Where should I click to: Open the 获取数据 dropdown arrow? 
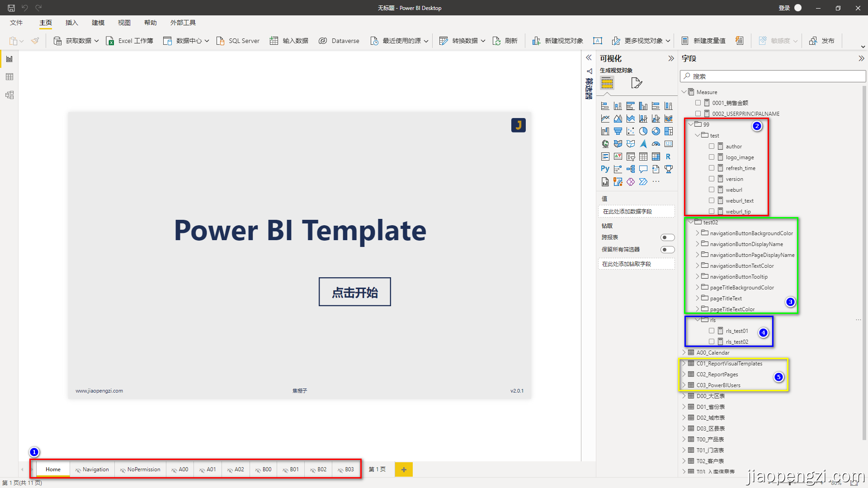pos(96,41)
